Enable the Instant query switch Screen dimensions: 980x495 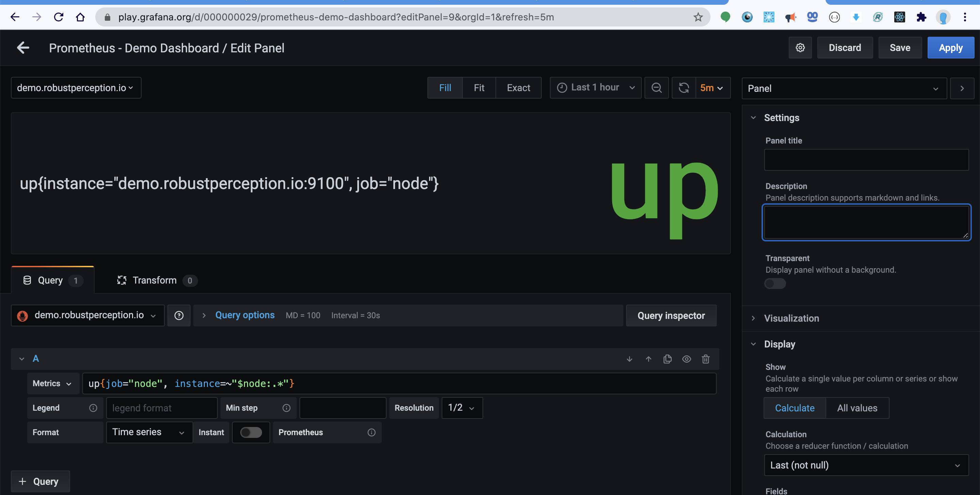point(251,432)
